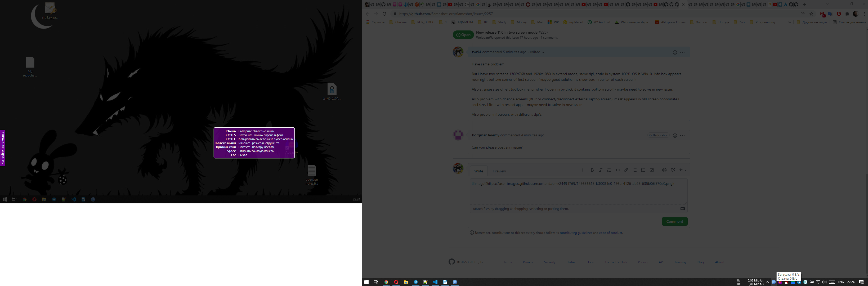Insert a bulleted list
Viewport: 868px width, 286px height.
click(x=634, y=170)
